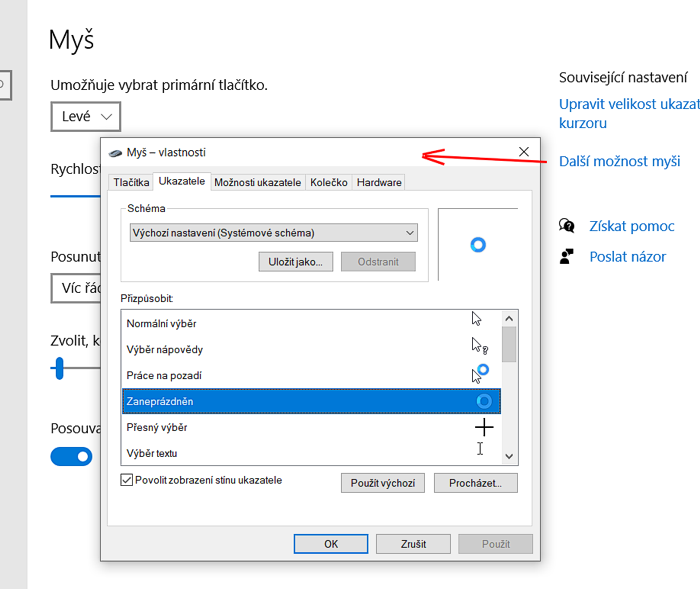Select the Zaneprázdněn list row
The height and width of the screenshot is (589, 700).
[310, 401]
